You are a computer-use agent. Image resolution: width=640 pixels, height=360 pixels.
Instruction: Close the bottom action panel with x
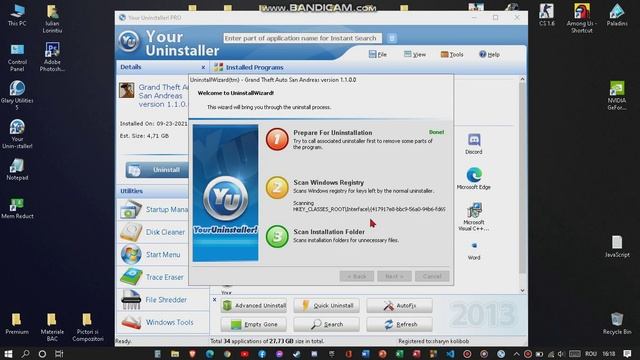[214, 300]
